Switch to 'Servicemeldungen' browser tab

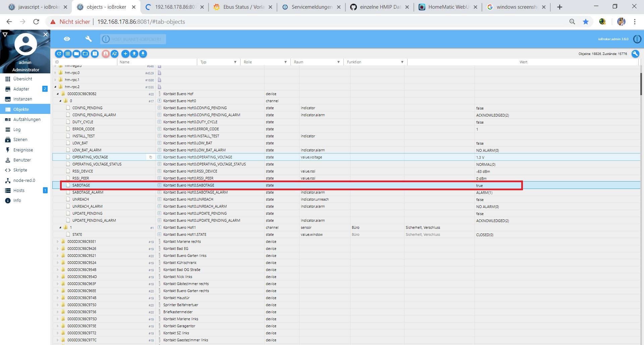[x=311, y=7]
